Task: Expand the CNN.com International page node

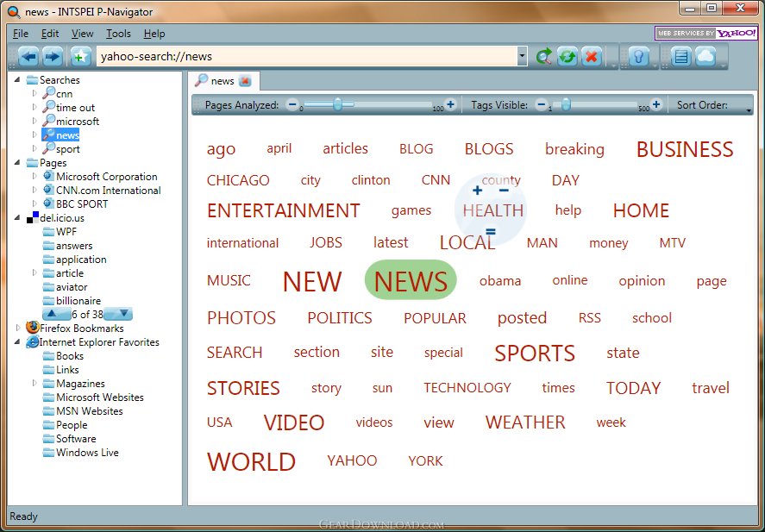Action: 34,189
